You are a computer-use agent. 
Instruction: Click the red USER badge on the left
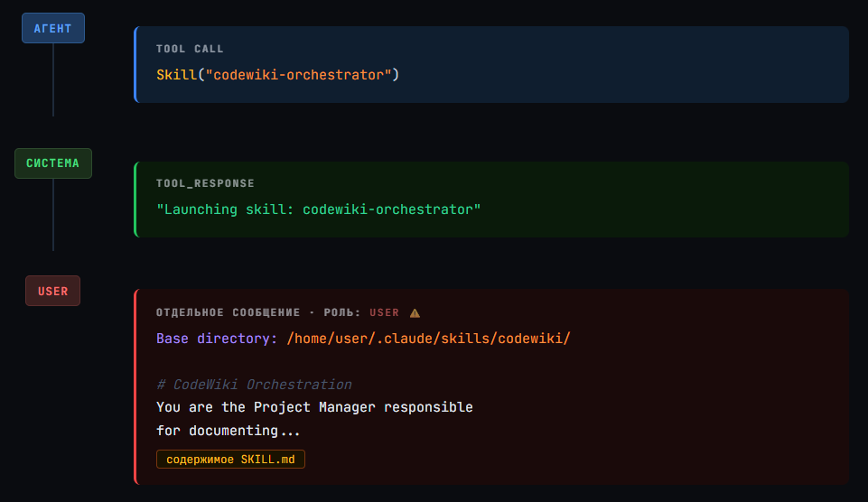click(53, 291)
